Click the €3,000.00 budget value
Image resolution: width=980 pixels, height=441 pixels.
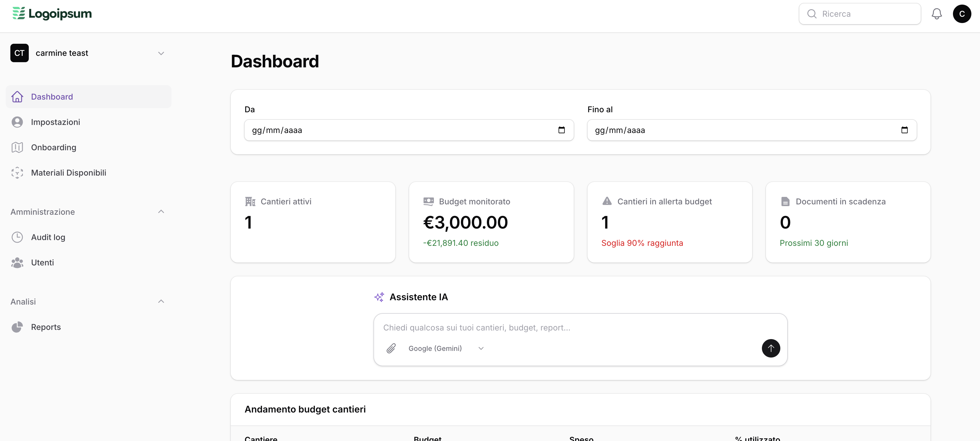click(465, 222)
